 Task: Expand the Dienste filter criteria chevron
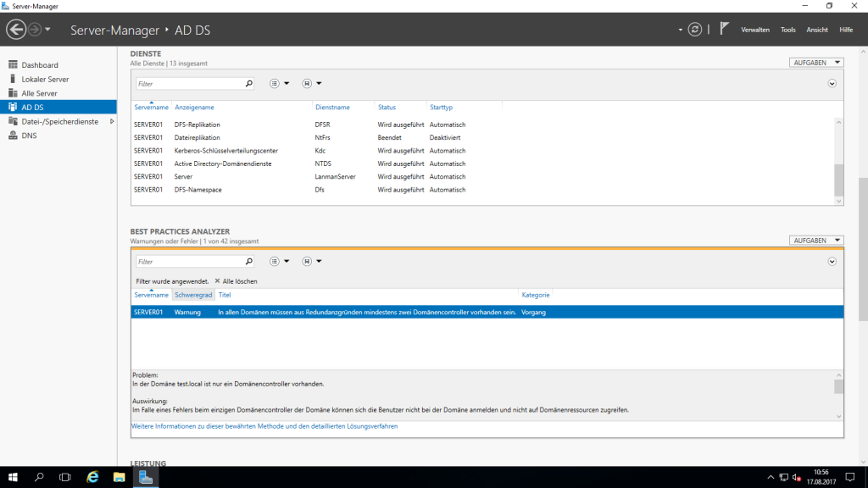click(x=832, y=84)
